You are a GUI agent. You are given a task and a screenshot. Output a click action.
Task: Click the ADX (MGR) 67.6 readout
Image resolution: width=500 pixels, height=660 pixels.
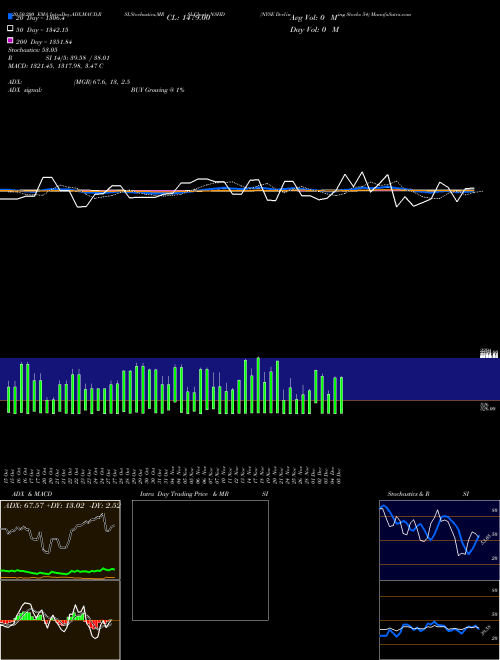(x=69, y=82)
